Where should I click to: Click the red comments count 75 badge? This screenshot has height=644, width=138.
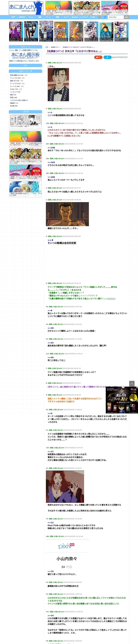[98, 57]
